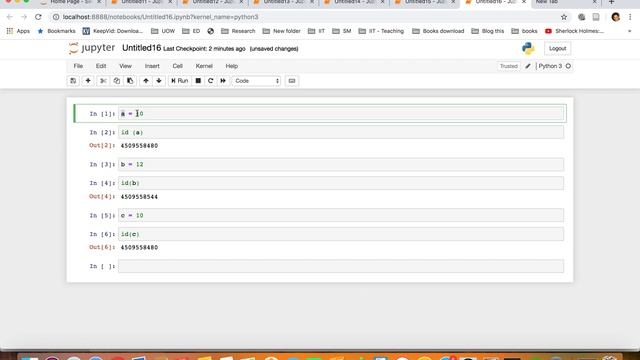Move the selected cell up

click(146, 81)
